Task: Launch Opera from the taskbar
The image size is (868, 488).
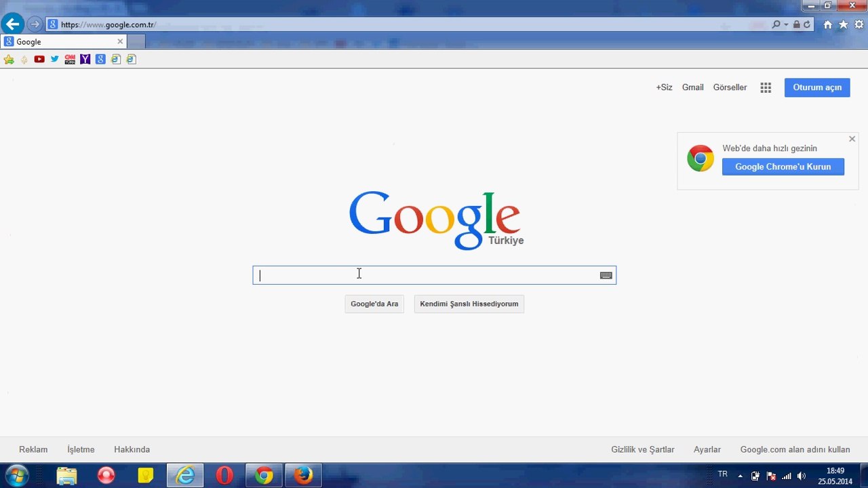Action: pos(224,476)
